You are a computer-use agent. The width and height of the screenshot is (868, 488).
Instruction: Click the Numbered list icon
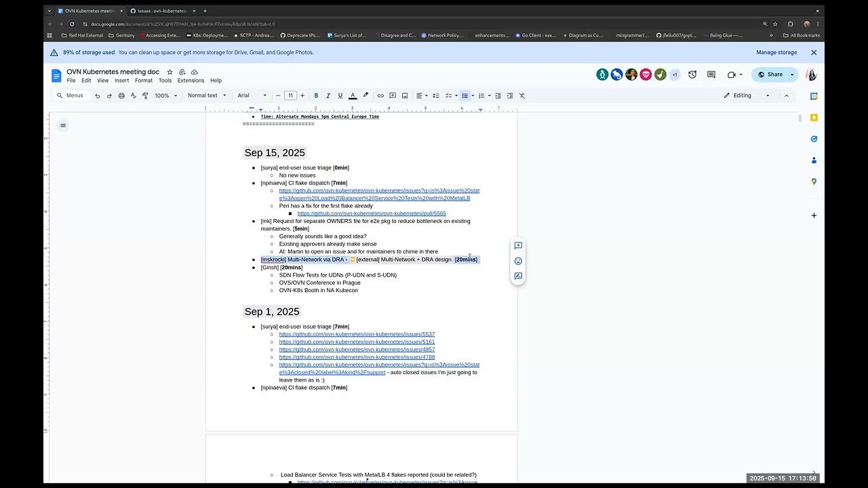481,96
